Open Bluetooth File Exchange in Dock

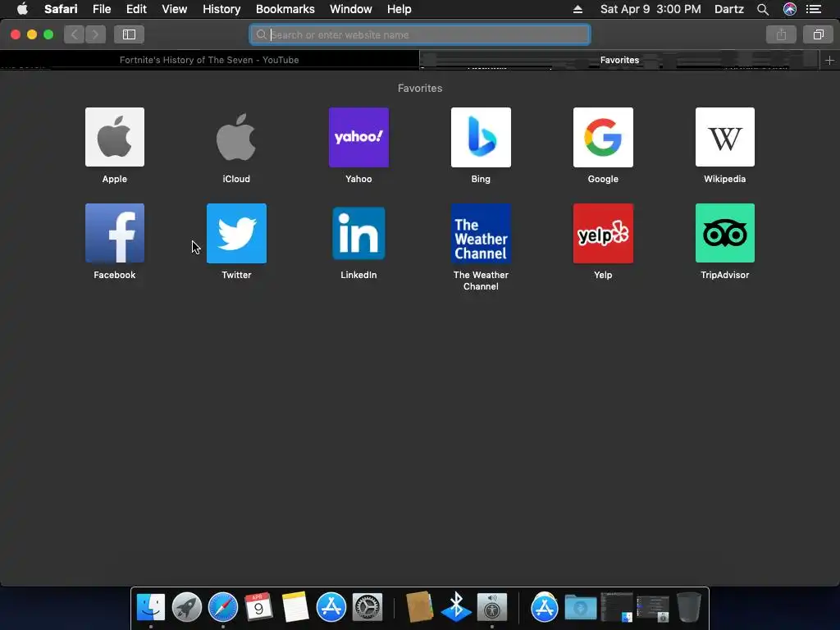(456, 607)
